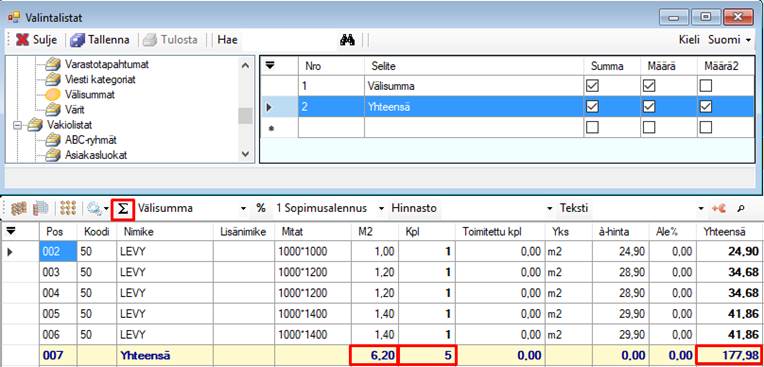Uncheck Määrä2 checkbox in Yhteensä row

pos(705,107)
